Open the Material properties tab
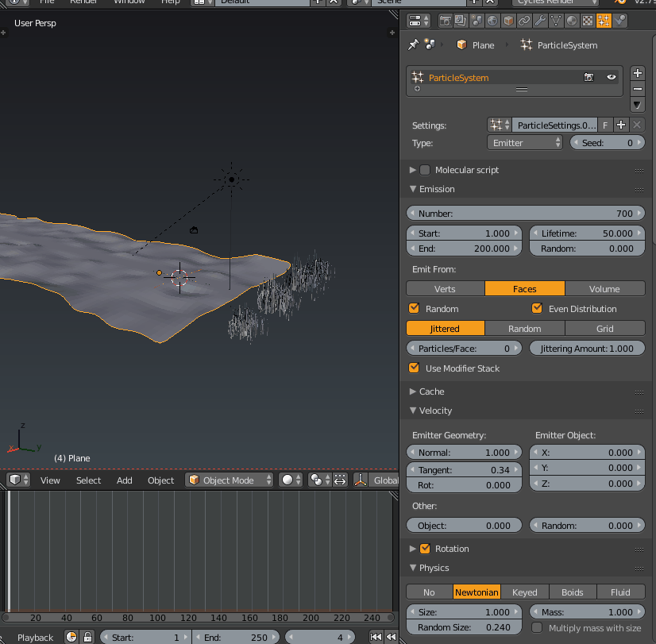 point(570,21)
